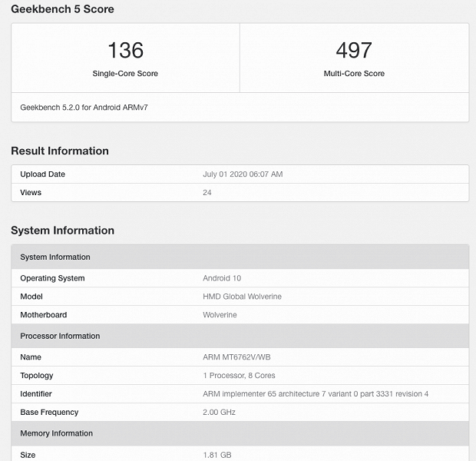Select the Geekbench 5.2.0 for Android ARMv7 text
Image resolution: width=476 pixels, height=461 pixels.
point(84,108)
